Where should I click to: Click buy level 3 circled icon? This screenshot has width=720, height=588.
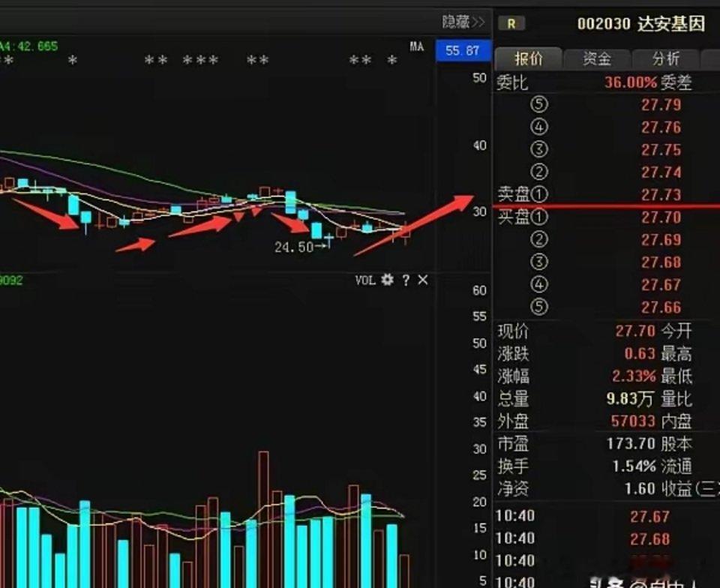click(539, 262)
